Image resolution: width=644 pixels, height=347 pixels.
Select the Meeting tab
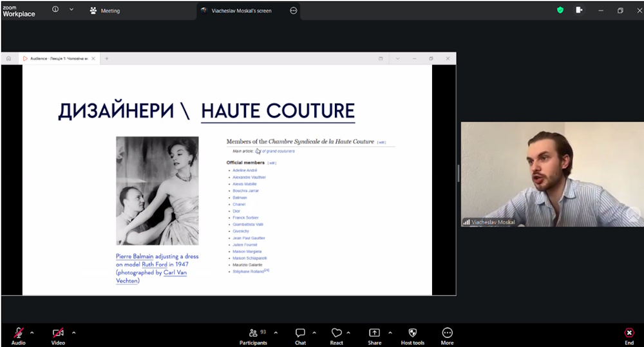[x=106, y=11]
